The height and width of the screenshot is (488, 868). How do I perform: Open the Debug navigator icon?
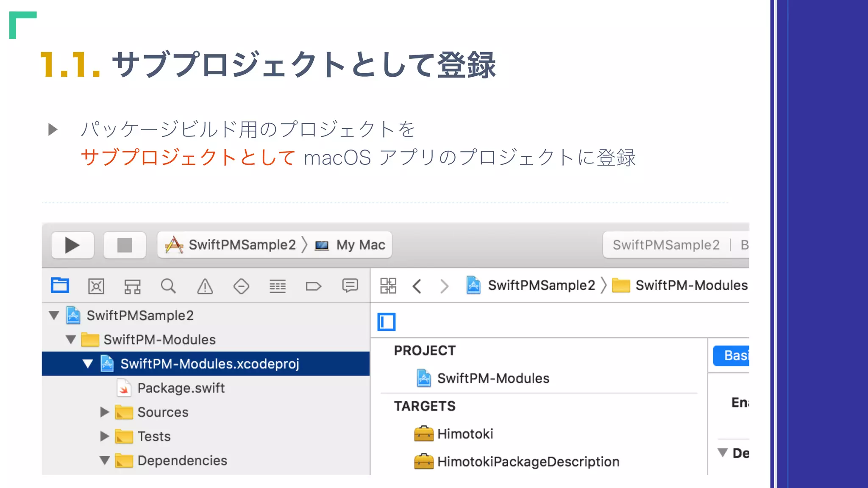(277, 286)
